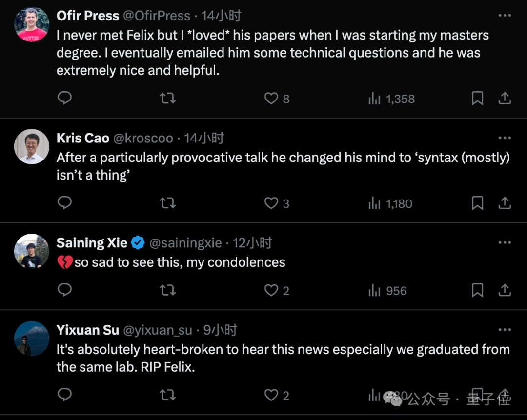
Task: Open the @OfirPress handle link
Action: (x=156, y=16)
